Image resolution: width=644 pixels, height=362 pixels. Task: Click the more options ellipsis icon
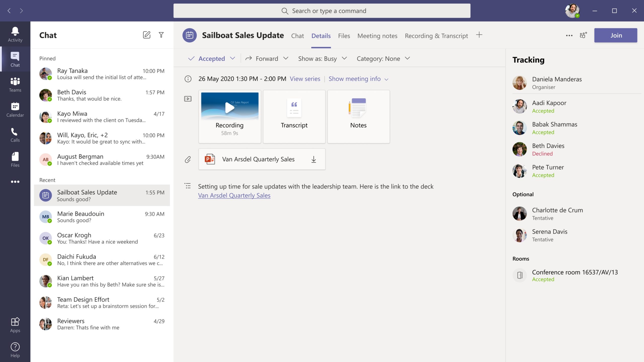tap(569, 35)
